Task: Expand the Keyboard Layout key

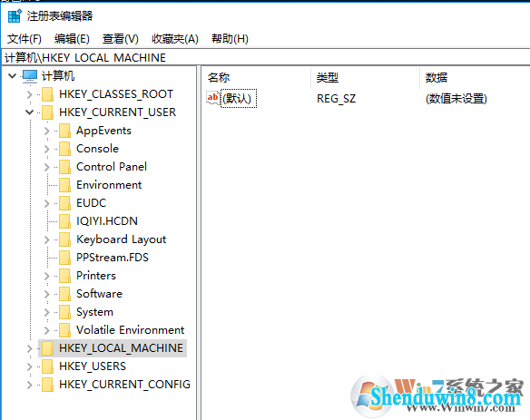Action: (46, 239)
